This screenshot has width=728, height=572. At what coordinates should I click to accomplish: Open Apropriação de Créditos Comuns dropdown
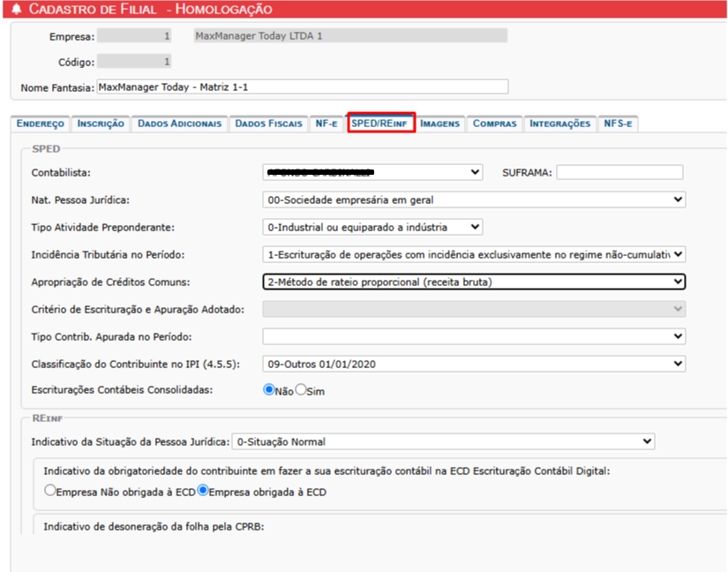(474, 282)
